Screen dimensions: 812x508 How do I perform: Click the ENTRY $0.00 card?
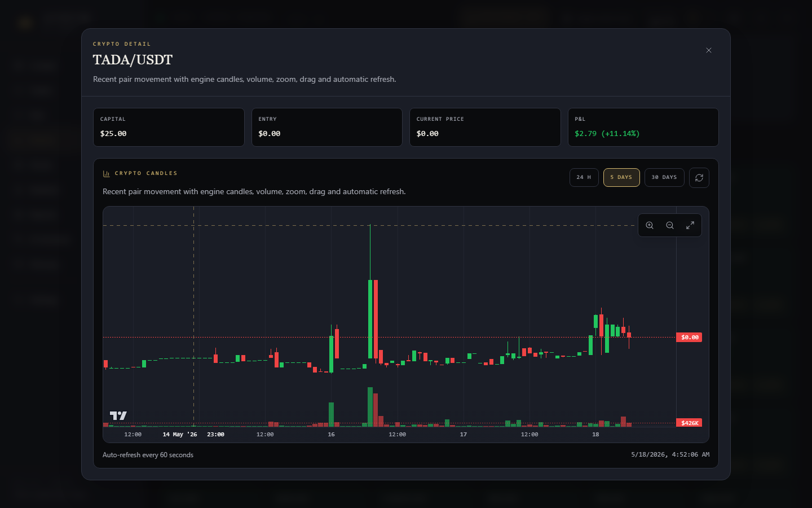click(x=327, y=127)
